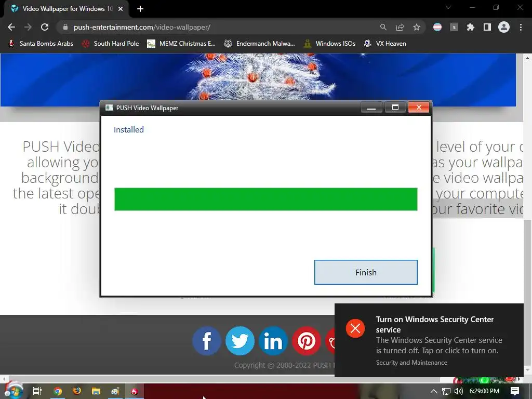Maximize the PUSH Video Wallpaper installer window

[x=395, y=108]
